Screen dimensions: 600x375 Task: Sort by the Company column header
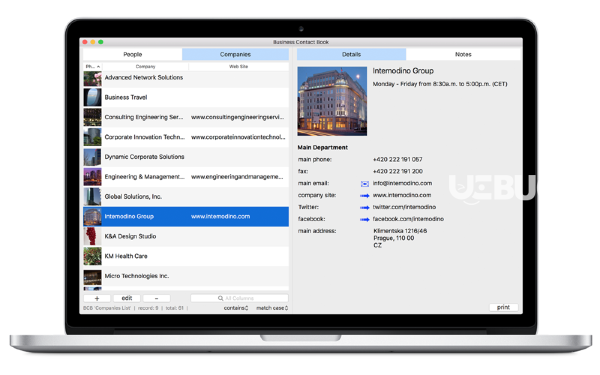pyautogui.click(x=145, y=67)
